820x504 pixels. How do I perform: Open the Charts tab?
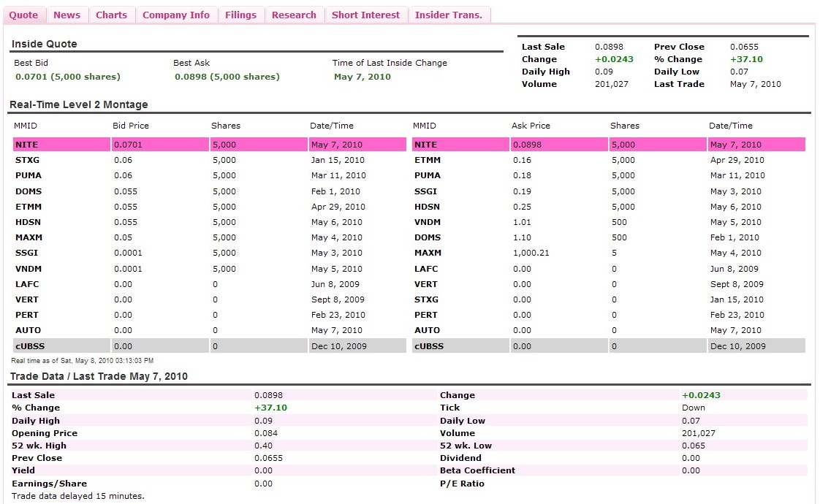[111, 15]
